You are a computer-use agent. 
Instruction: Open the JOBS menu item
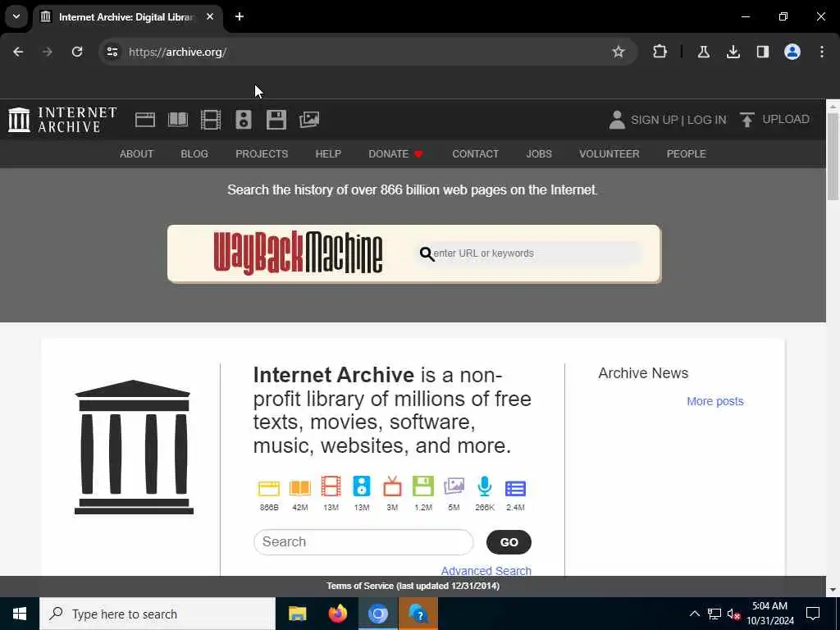539,153
